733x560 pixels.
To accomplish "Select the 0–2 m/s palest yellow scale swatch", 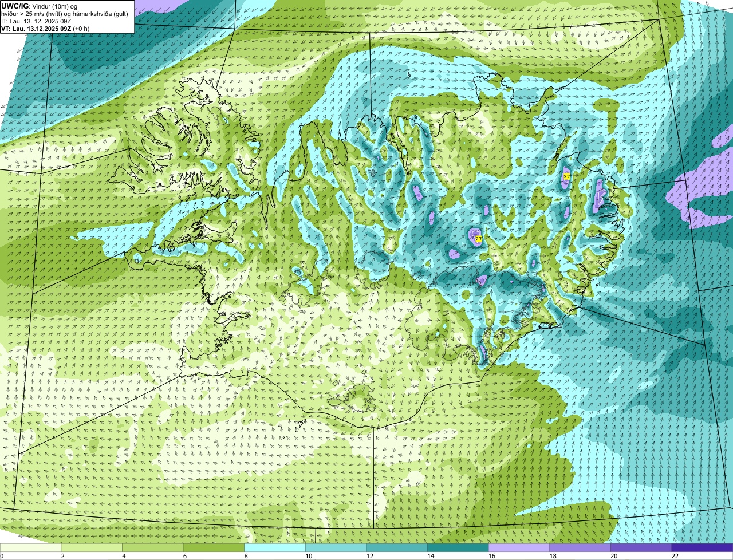I will pyautogui.click(x=30, y=548).
